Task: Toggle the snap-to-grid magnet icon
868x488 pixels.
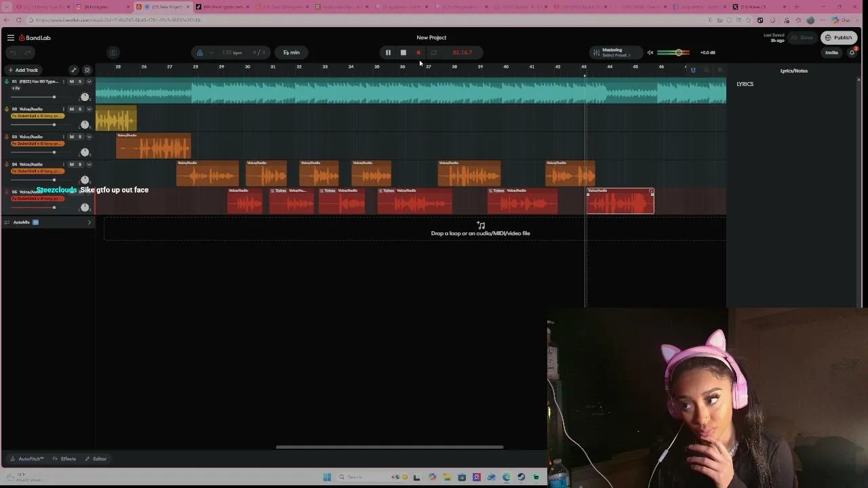Action: point(693,70)
